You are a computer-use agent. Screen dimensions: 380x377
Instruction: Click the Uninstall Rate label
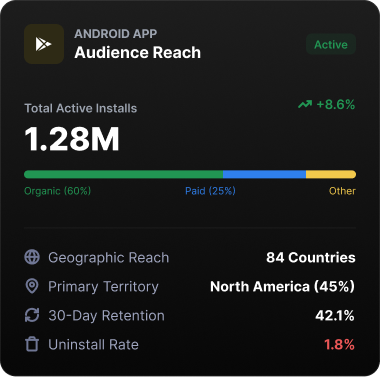[93, 344]
